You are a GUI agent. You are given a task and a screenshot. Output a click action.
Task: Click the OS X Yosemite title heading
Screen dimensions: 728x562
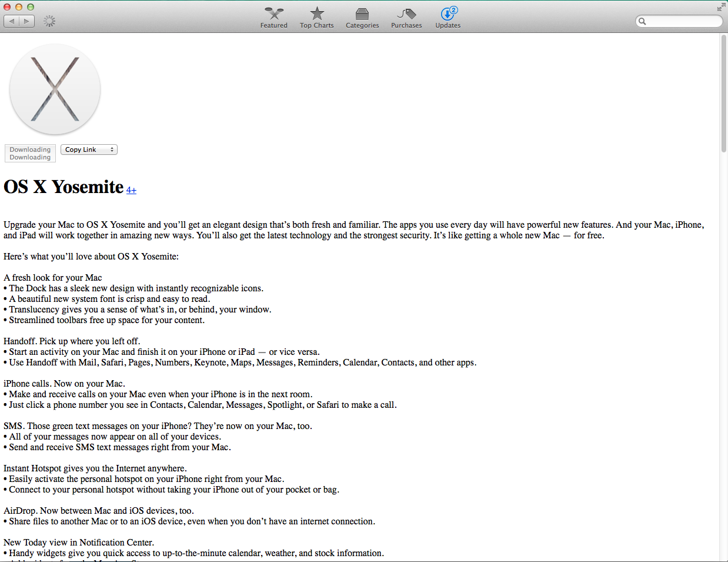click(64, 187)
